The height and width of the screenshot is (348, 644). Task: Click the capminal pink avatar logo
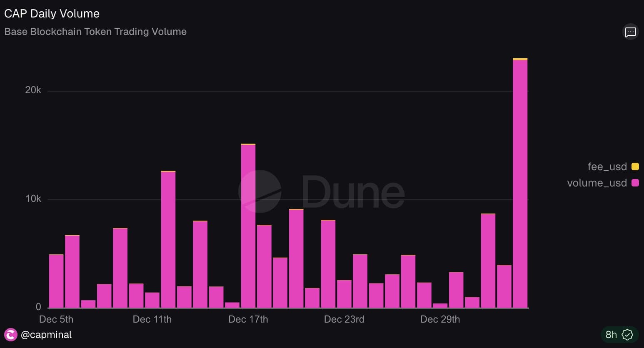click(x=10, y=335)
